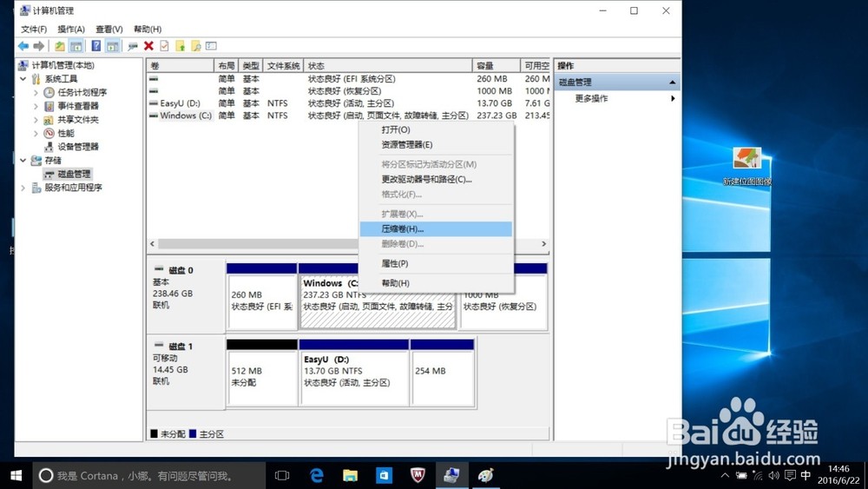Screen dimensions: 868x489
Task: Click the settings list view toolbar icon
Action: 212,46
